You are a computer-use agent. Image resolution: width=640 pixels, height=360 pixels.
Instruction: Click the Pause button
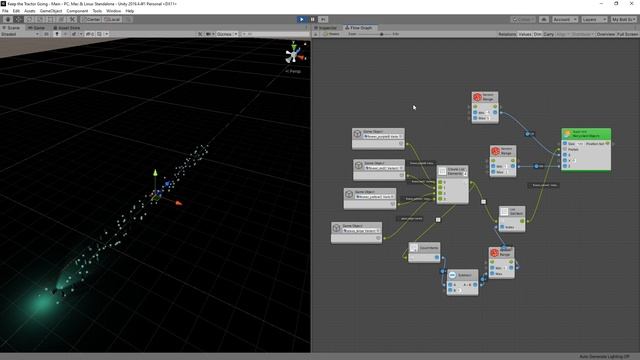coord(313,19)
